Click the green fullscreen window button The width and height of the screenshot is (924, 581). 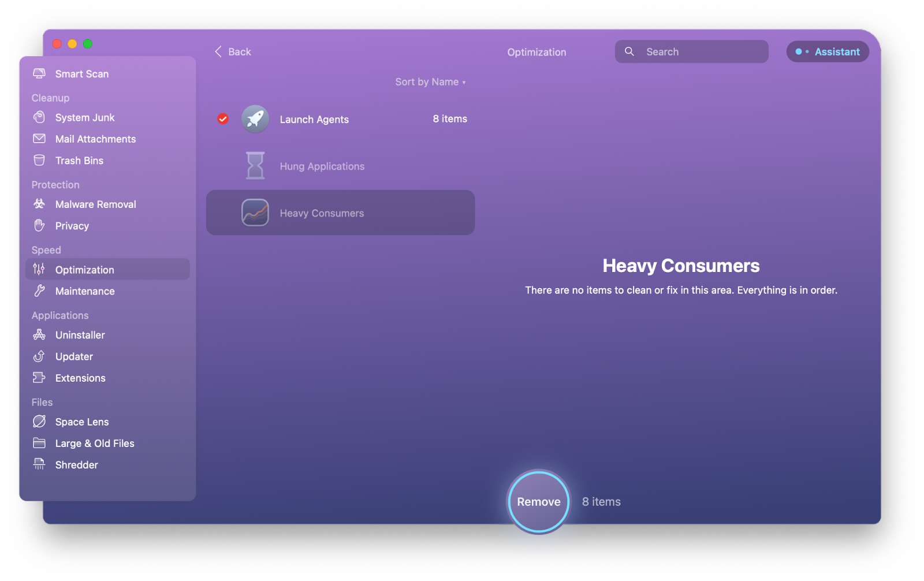click(88, 44)
